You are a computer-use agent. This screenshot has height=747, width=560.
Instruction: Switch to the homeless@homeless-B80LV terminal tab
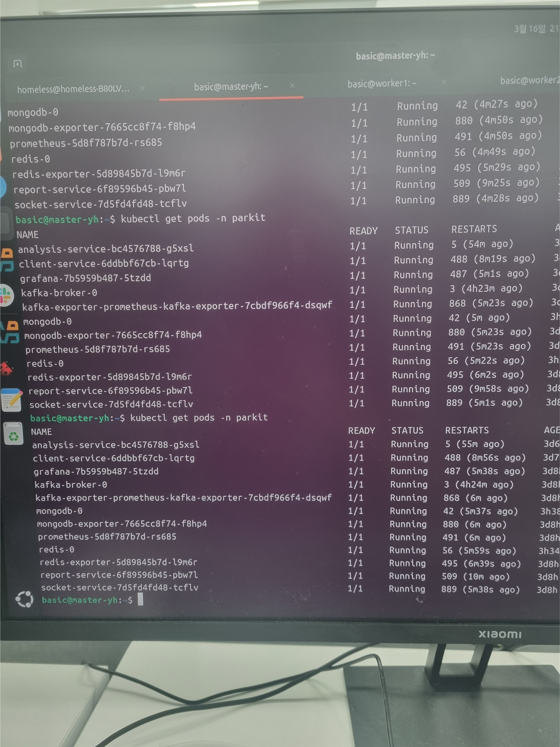coord(73,89)
